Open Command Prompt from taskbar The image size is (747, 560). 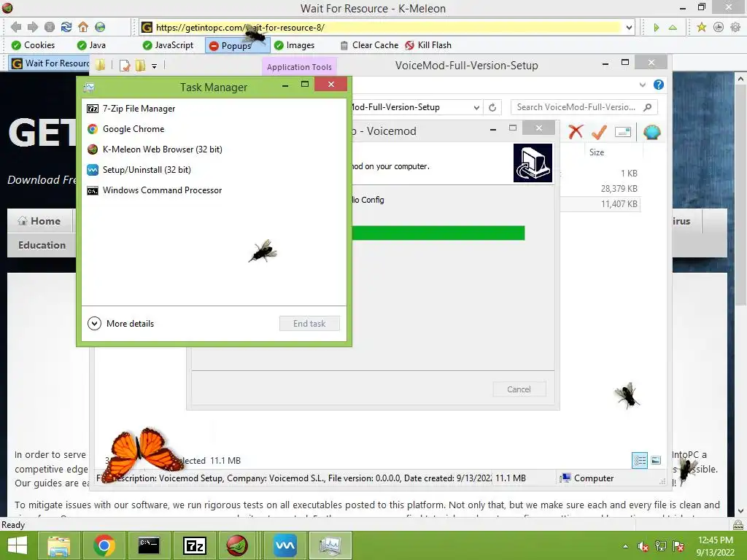(x=149, y=545)
